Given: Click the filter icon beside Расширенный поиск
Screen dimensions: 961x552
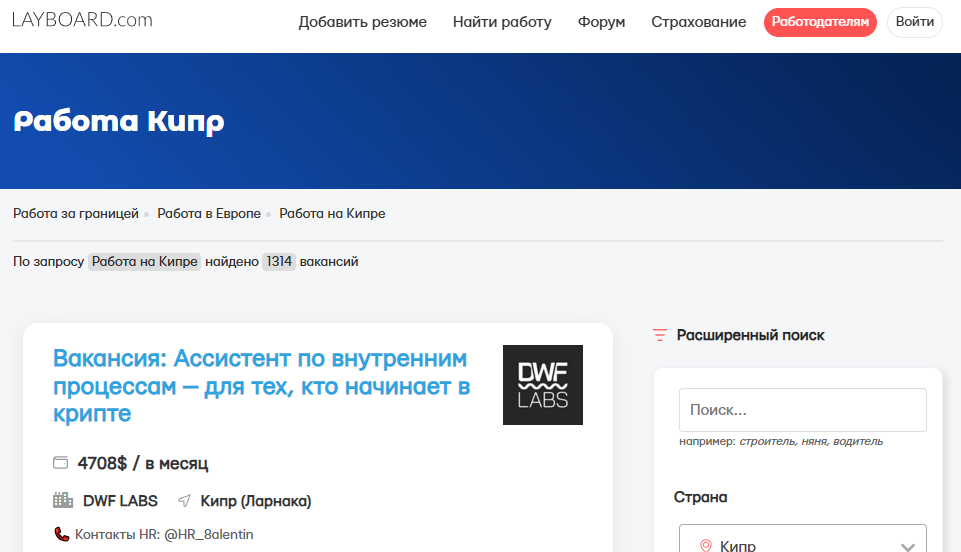Looking at the screenshot, I should point(659,335).
